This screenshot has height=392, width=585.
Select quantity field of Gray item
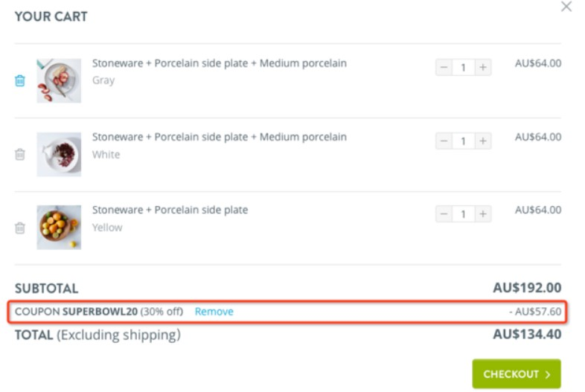pyautogui.click(x=463, y=68)
